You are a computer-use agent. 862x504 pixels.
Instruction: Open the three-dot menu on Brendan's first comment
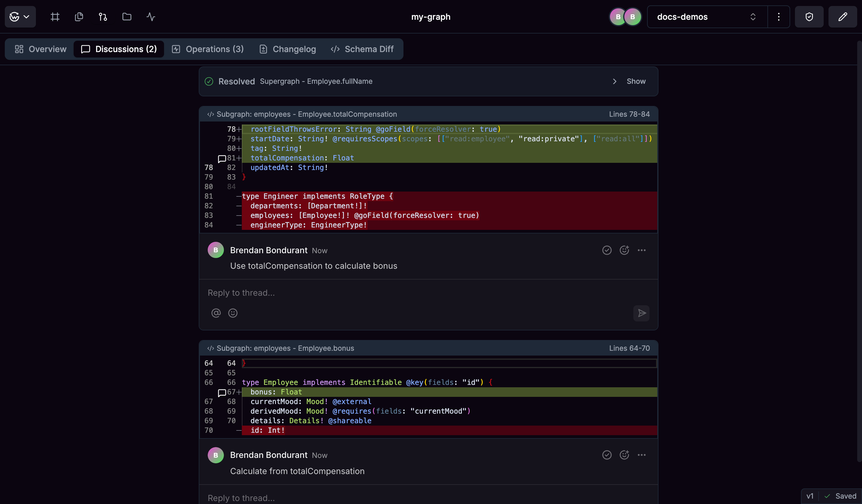click(642, 250)
